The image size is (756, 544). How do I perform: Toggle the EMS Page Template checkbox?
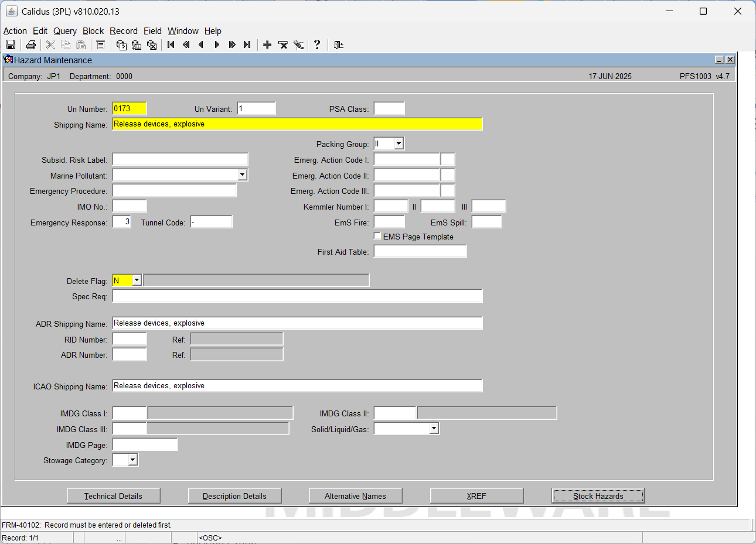377,236
